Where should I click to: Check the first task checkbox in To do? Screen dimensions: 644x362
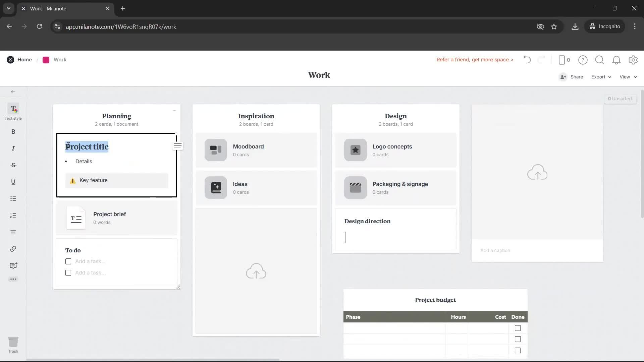pos(68,261)
